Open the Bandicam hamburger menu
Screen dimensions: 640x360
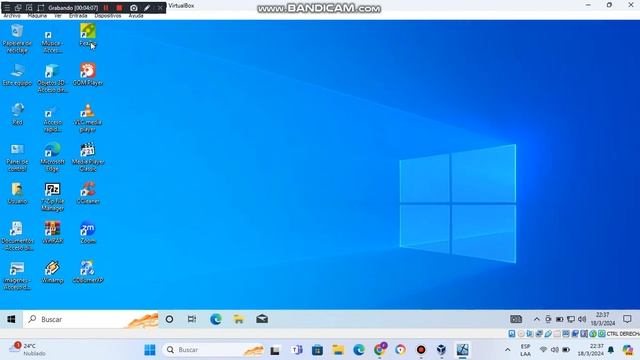[x=7, y=8]
